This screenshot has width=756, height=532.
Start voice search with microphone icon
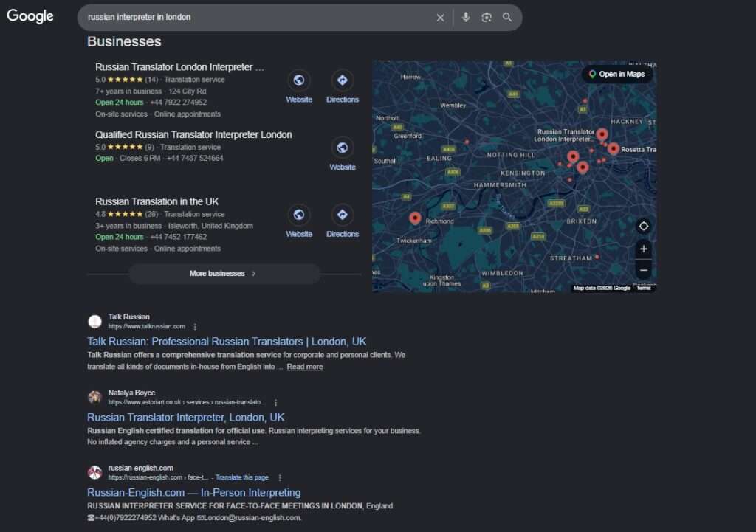tap(466, 18)
